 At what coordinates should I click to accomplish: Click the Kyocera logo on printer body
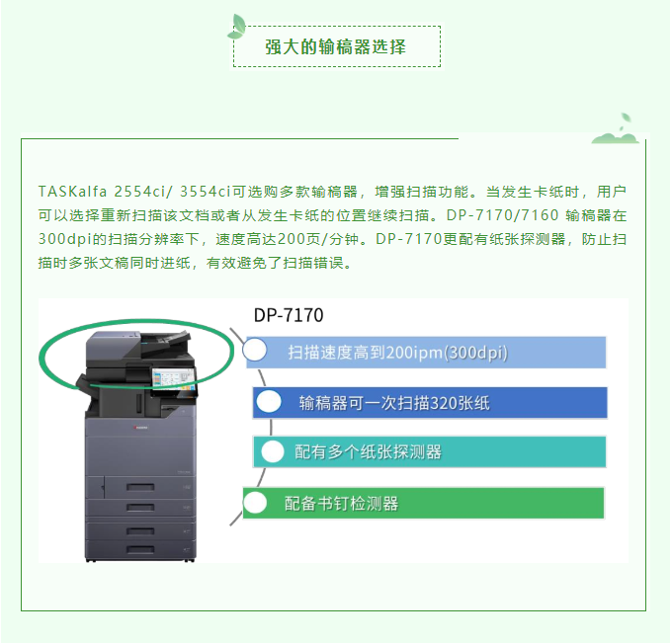pyautogui.click(x=140, y=427)
